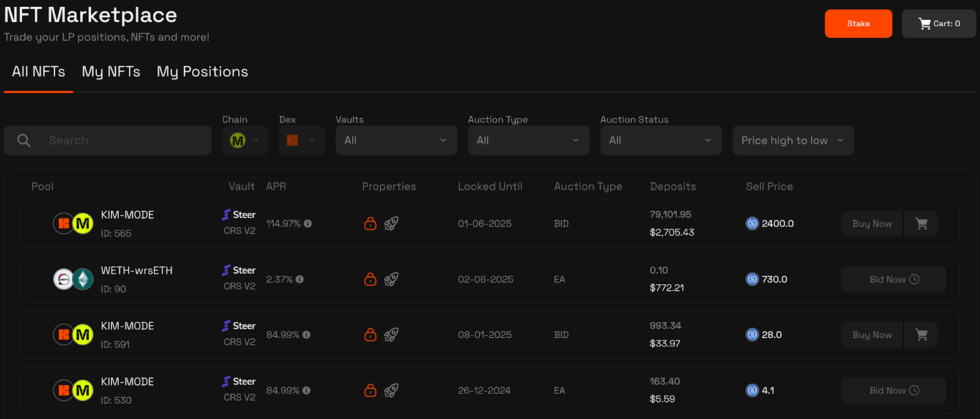
Task: Open the Dex selector dropdown
Action: click(301, 140)
